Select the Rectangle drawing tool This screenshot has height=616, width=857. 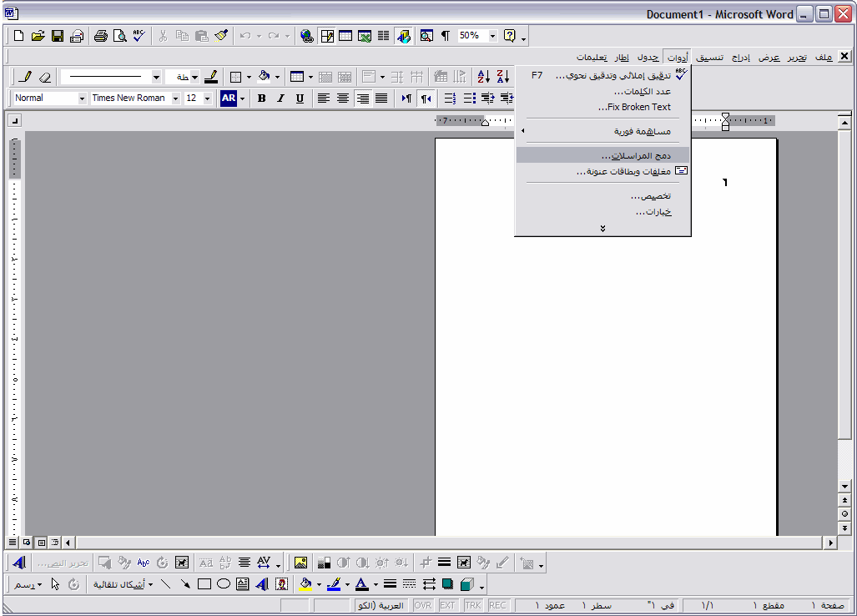pos(204,584)
